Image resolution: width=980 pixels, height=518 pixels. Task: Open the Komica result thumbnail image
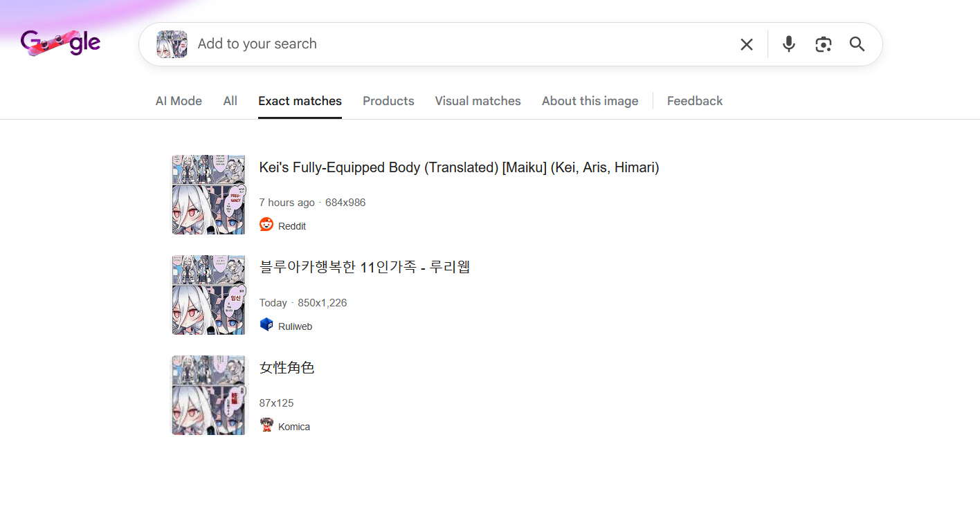click(208, 395)
